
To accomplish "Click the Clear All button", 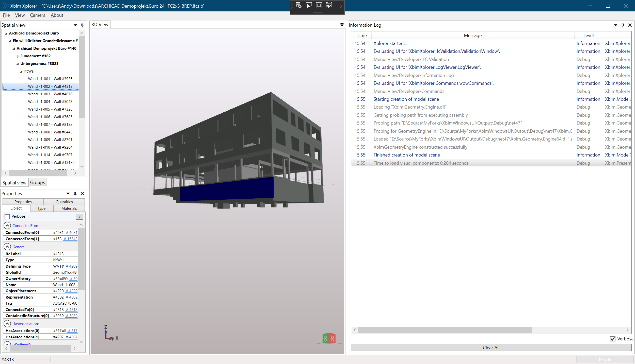I will click(x=491, y=348).
